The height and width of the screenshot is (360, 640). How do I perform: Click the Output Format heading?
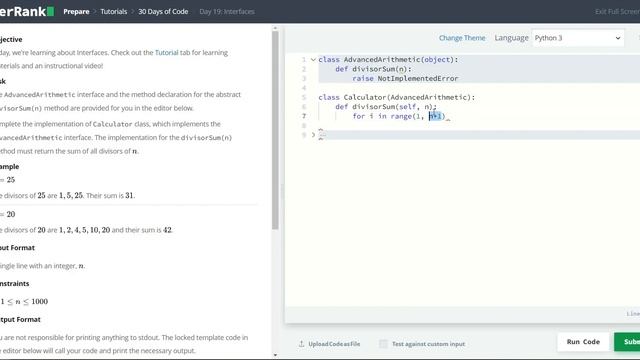(x=20, y=319)
